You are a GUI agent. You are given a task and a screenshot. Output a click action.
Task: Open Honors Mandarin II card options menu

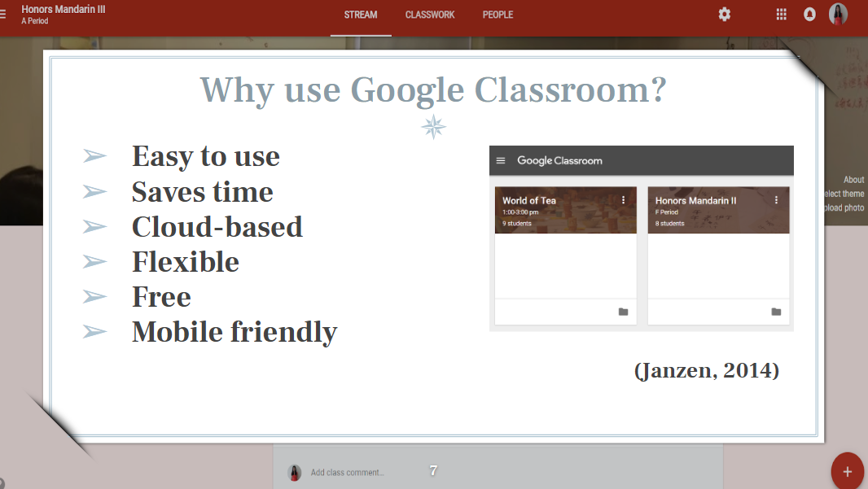click(x=776, y=200)
